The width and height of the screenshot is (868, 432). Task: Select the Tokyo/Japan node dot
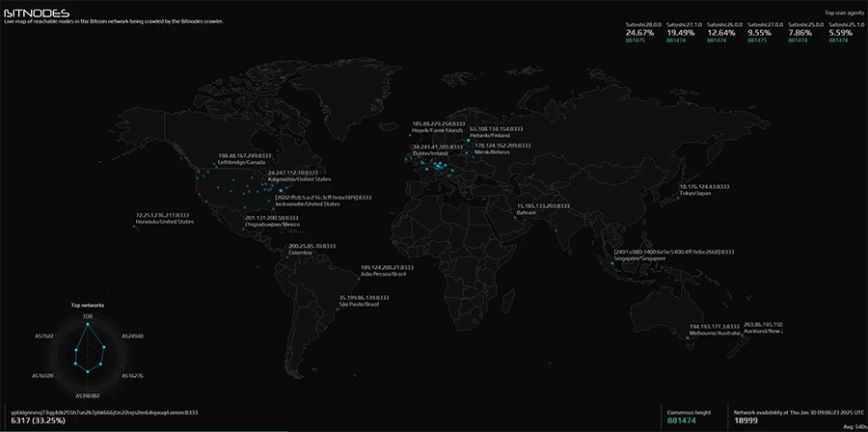point(678,198)
